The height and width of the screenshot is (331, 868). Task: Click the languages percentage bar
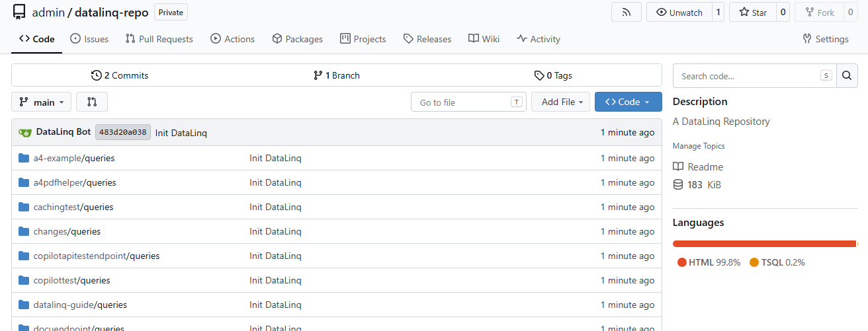coord(765,244)
